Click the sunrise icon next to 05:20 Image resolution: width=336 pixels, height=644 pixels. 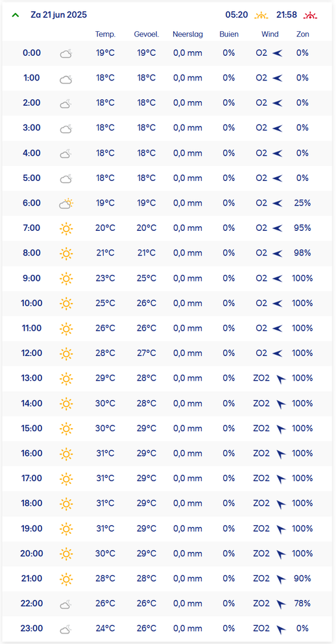[x=261, y=16]
